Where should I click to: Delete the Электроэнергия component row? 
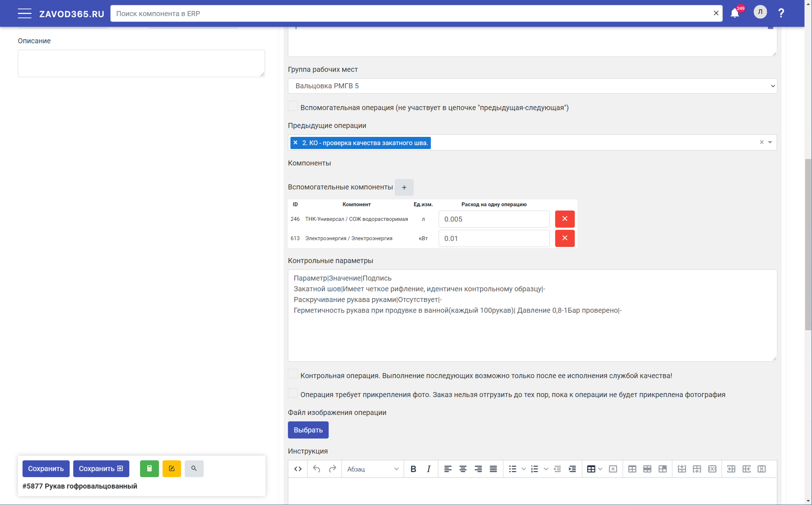pos(564,238)
